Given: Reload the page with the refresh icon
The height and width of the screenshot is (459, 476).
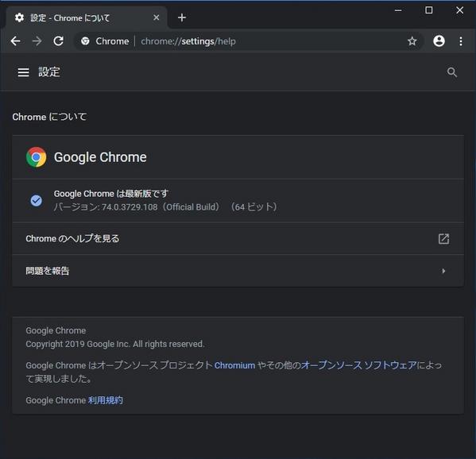Looking at the screenshot, I should coord(58,41).
